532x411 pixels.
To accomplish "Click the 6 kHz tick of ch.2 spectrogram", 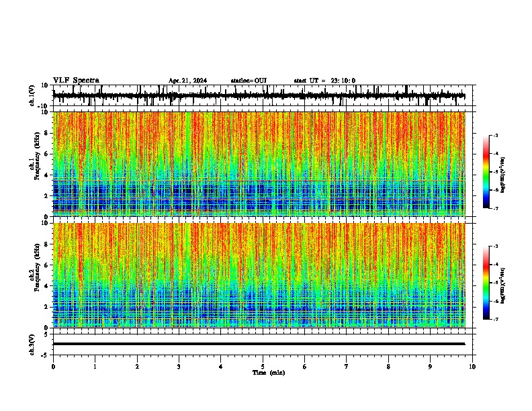I will coord(46,265).
